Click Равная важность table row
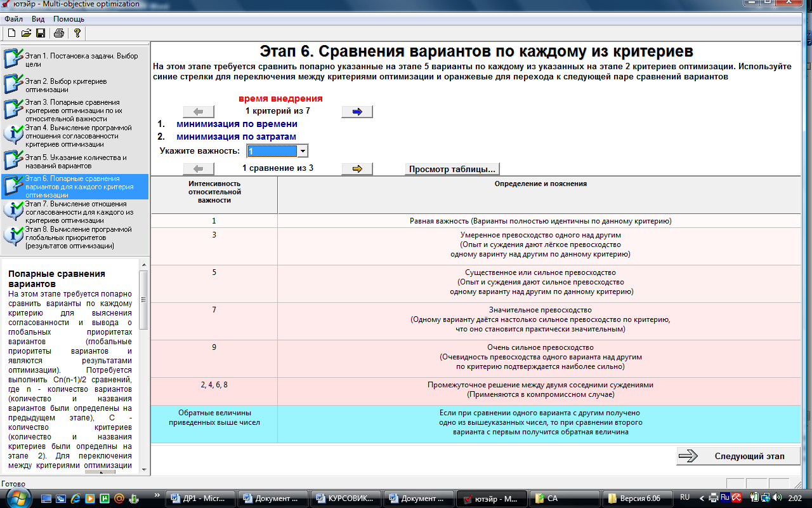This screenshot has height=508, width=812. (476, 221)
